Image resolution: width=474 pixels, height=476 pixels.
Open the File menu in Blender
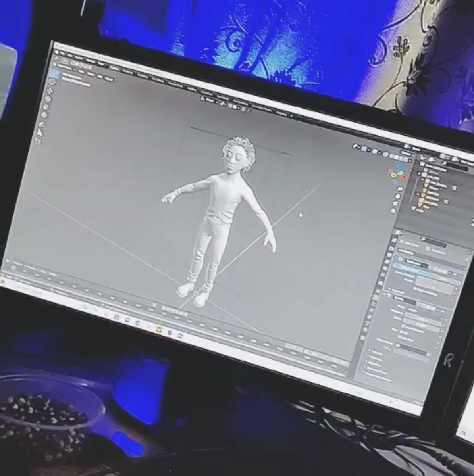pos(63,53)
